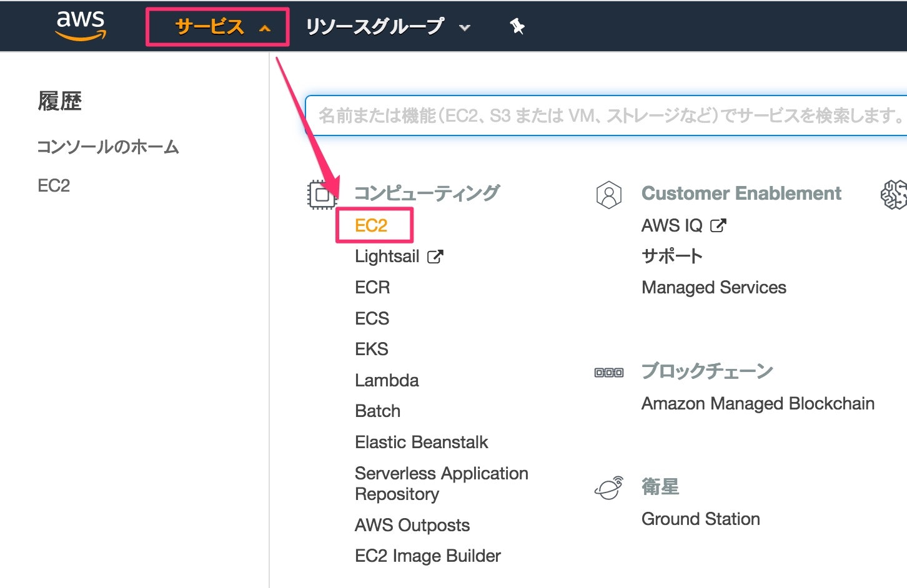This screenshot has width=907, height=588.
Task: Open Elastic Beanstalk
Action: [422, 442]
